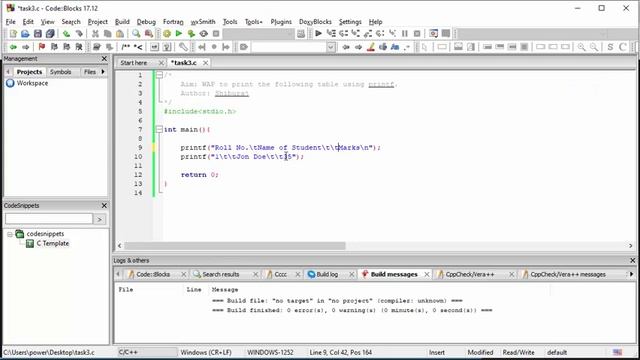Viewport: 640px width, 360px height.
Task: Select the C Template snippet
Action: (x=53, y=244)
